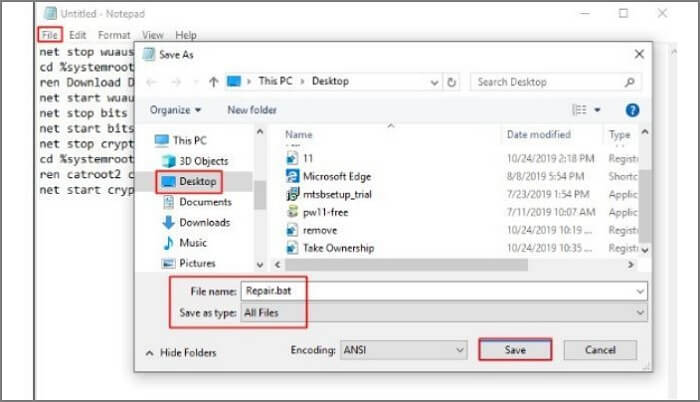Image resolution: width=700 pixels, height=402 pixels.
Task: Select Pictures in navigation pane
Action: [x=188, y=263]
